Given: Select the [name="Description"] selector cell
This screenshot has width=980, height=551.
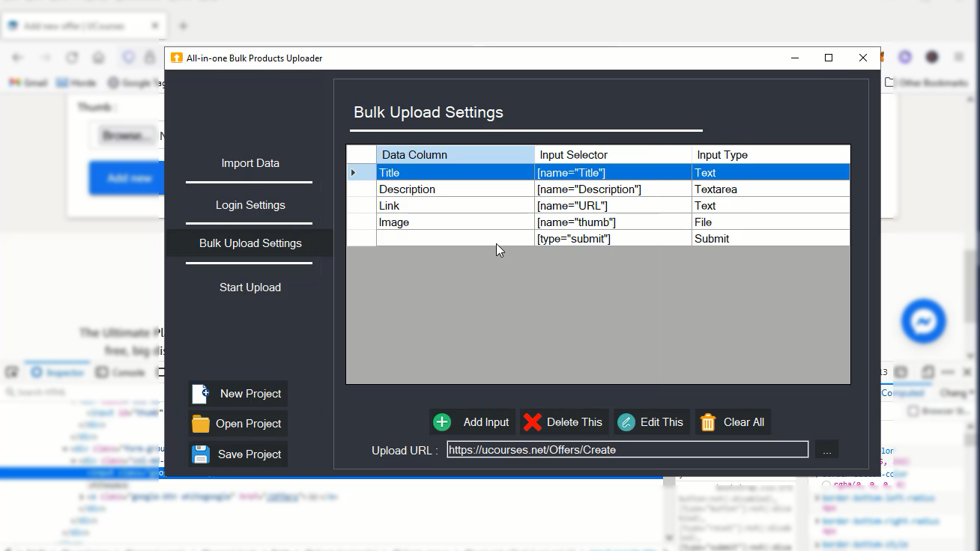Looking at the screenshot, I should (613, 189).
